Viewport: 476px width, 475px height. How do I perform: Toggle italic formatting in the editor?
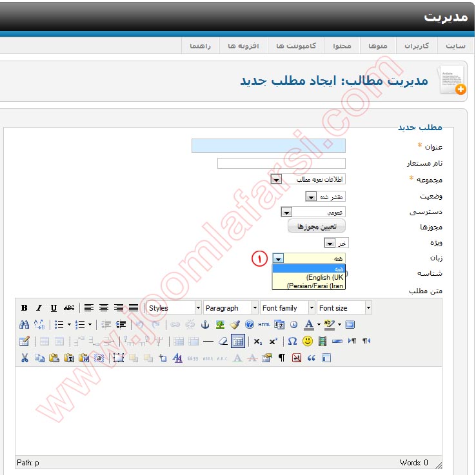[39, 308]
